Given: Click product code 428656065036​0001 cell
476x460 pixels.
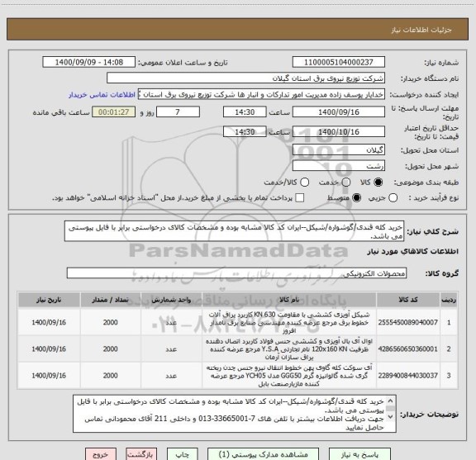Looking at the screenshot, I should pos(408,349).
